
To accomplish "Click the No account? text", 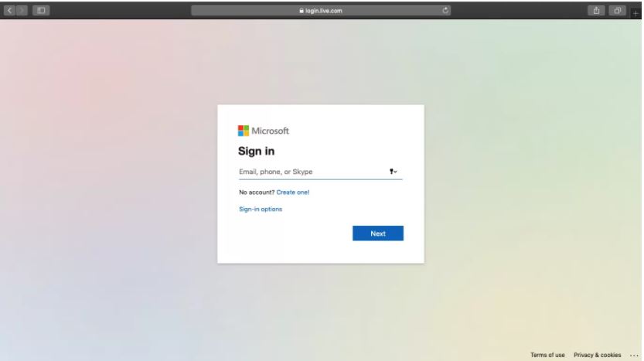I will pos(257,192).
